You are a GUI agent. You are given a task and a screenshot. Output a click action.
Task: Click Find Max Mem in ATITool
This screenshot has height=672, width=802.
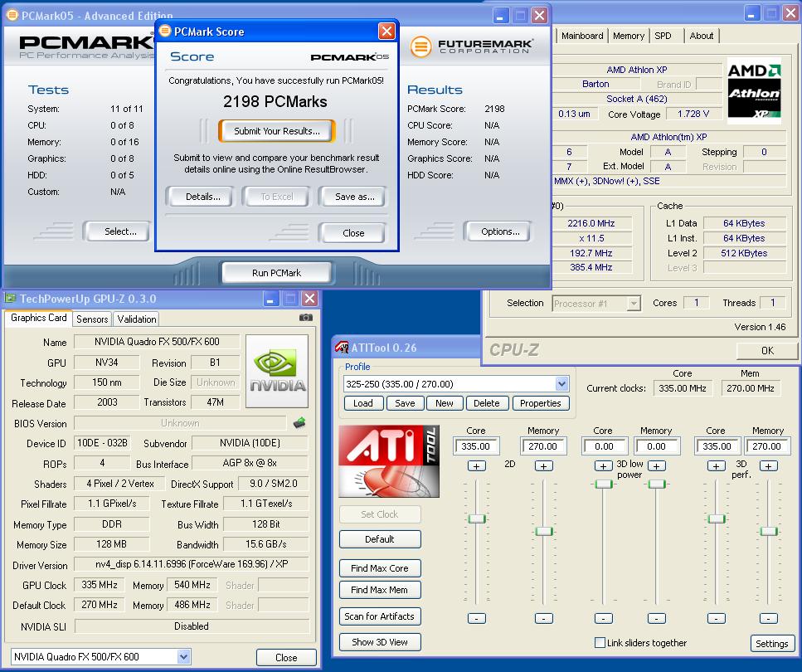(380, 590)
